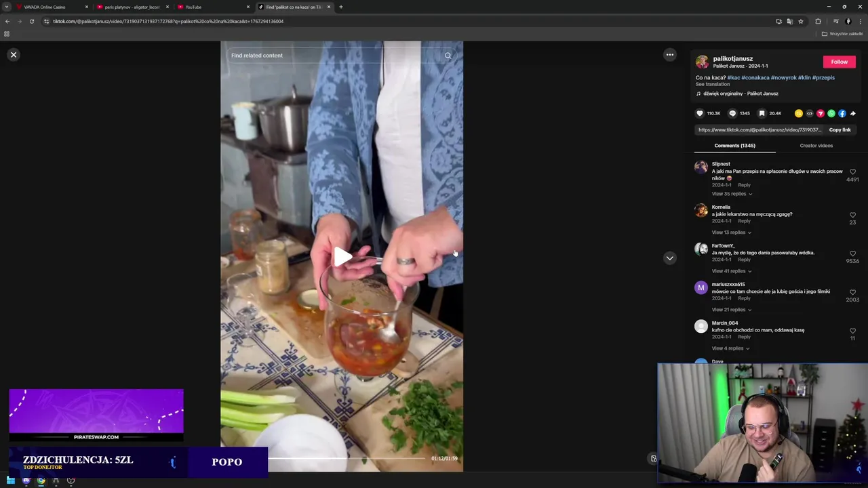
Task: Like the video with heart icon
Action: (x=700, y=113)
